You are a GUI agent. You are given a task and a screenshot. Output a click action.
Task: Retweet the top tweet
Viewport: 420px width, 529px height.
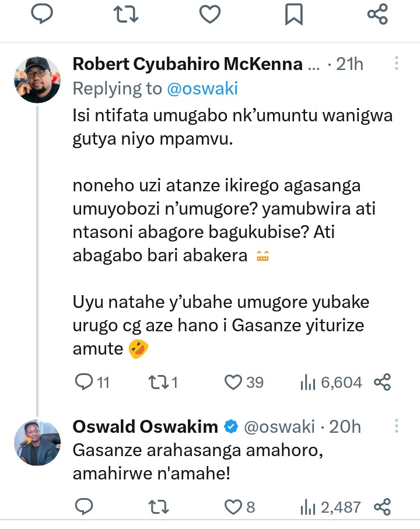126,14
